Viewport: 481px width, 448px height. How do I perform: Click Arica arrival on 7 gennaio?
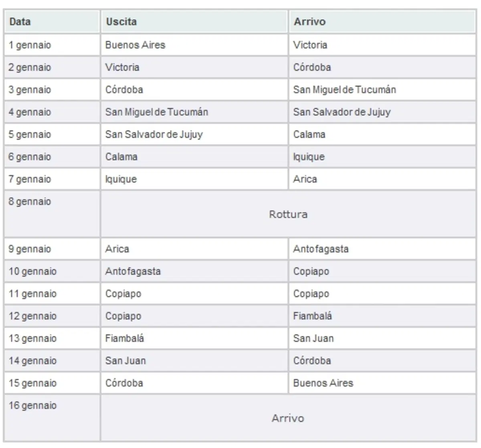click(x=382, y=179)
